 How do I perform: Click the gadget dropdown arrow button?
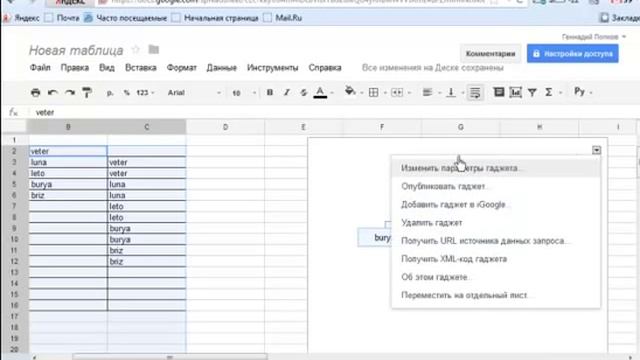tap(596, 150)
